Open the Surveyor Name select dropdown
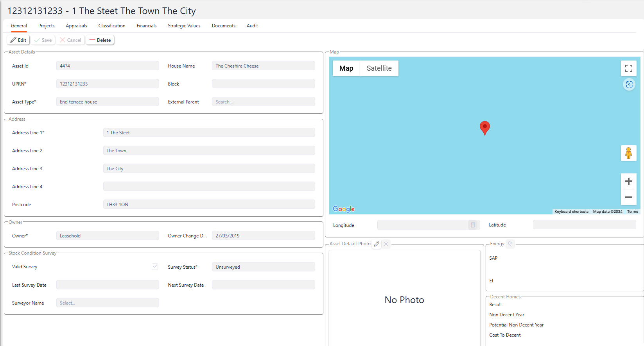Viewport: 644px width, 346px height. (x=108, y=303)
